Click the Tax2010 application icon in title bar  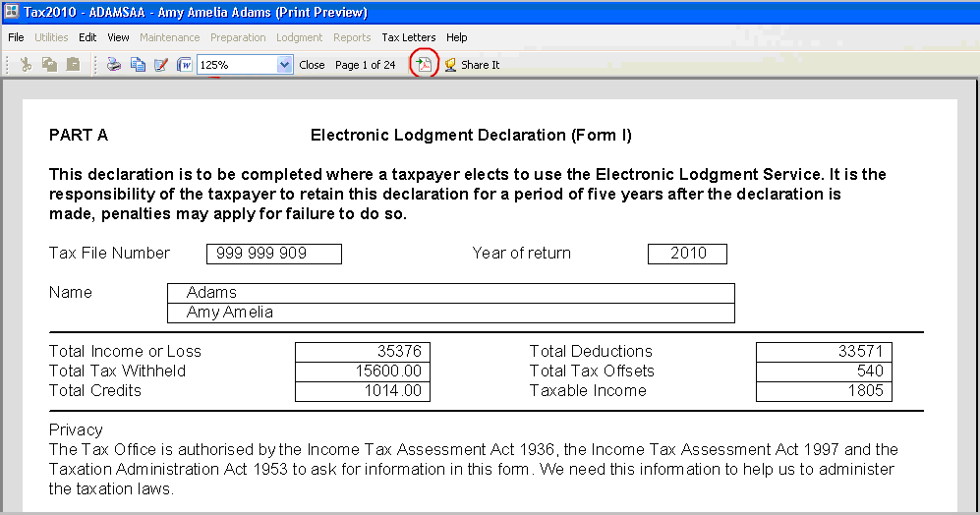click(x=11, y=13)
